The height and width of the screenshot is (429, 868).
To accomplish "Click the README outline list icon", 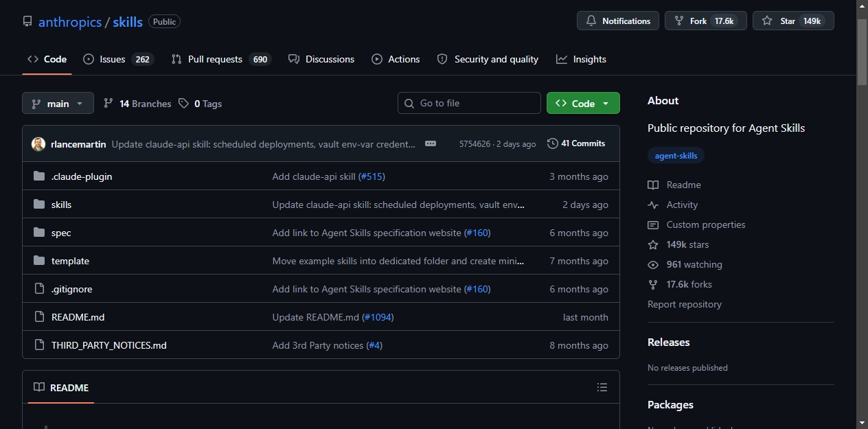I will 602,388.
